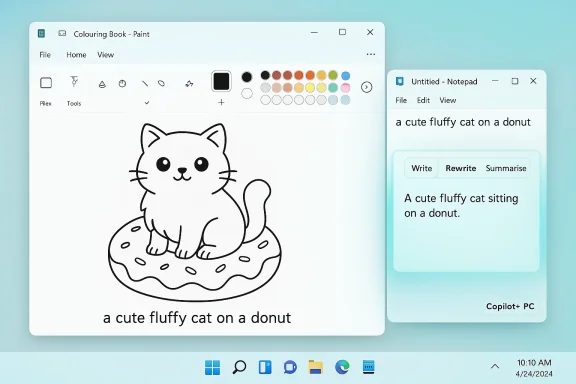Open the Chat icon on taskbar
This screenshot has height=384, width=576.
(290, 367)
